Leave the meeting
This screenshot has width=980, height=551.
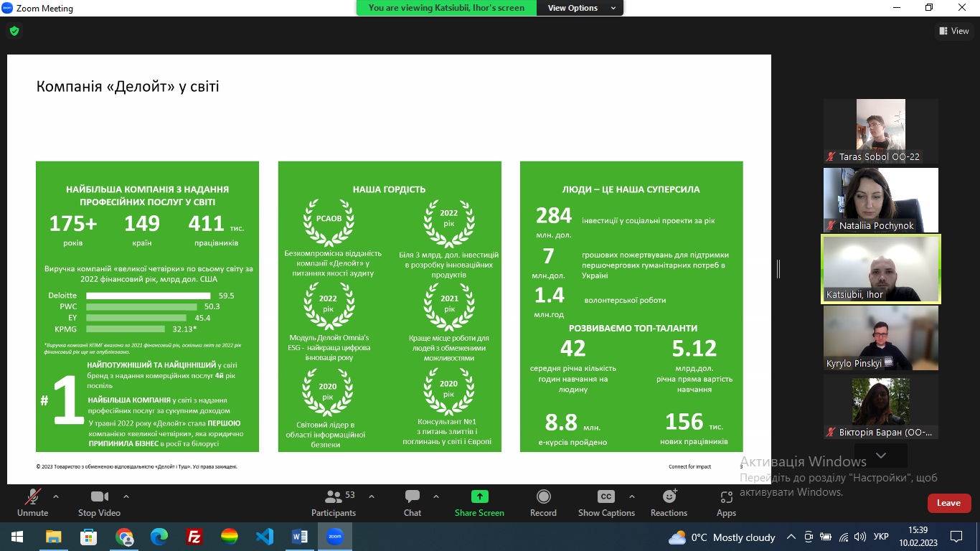coord(948,503)
